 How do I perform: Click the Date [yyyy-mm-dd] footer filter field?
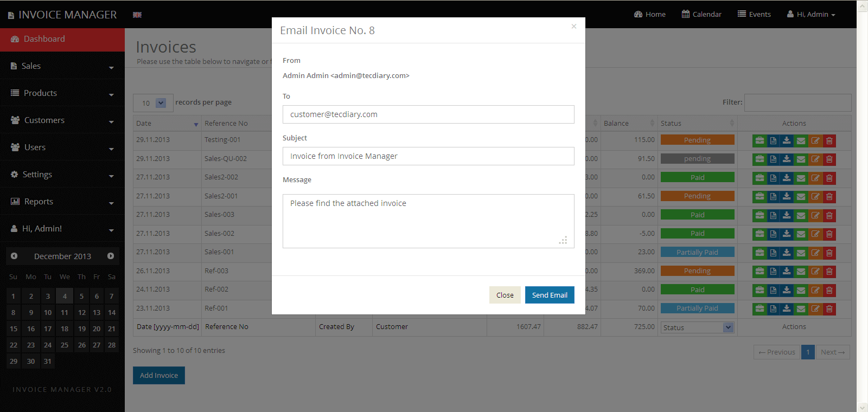168,327
